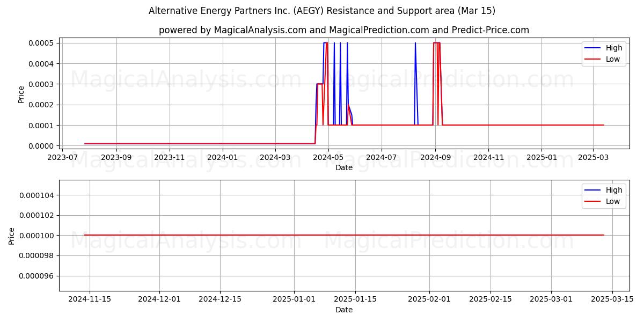The height and width of the screenshot is (322, 644).
Task: Click the 2025-03-15 date tick label
Action: click(612, 299)
